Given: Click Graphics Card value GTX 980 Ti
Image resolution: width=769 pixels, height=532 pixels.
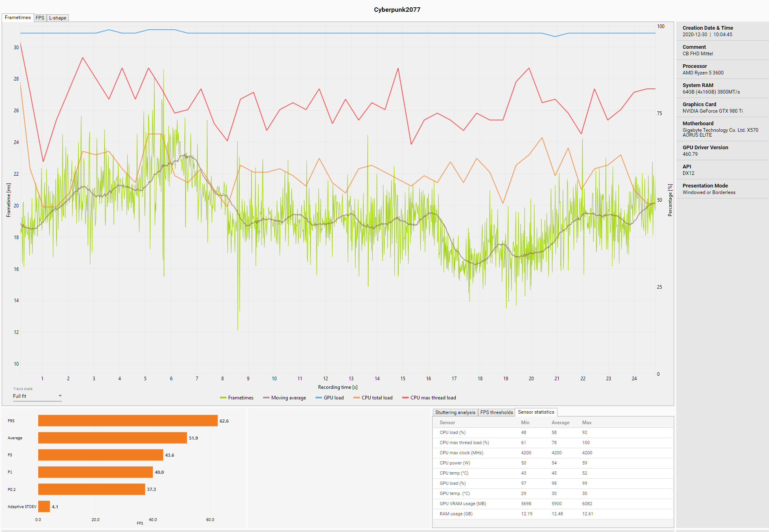Looking at the screenshot, I should click(x=712, y=111).
